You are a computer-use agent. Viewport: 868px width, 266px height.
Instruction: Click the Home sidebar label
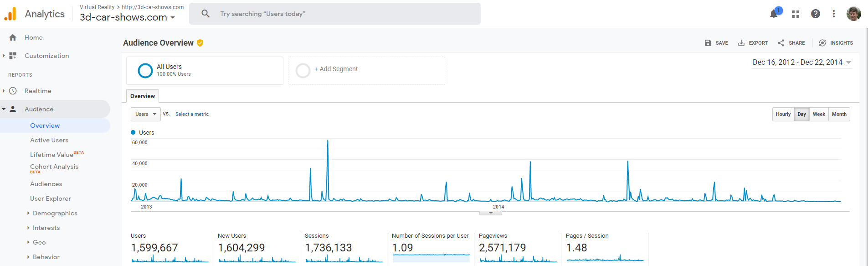(34, 37)
